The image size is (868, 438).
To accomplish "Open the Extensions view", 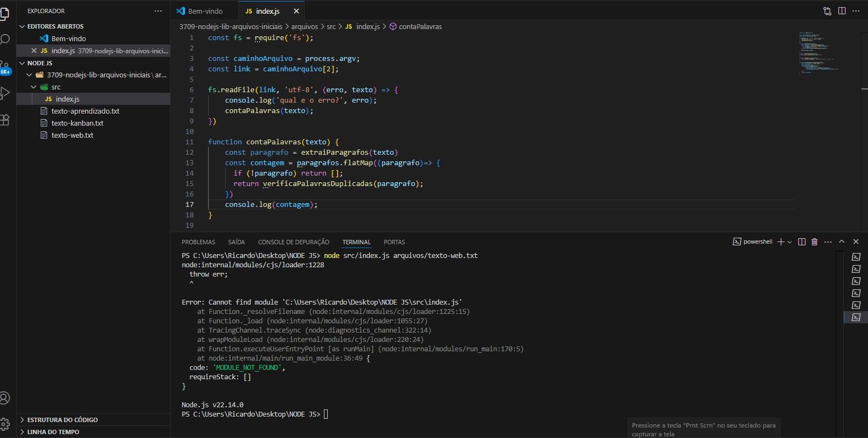I will tap(4, 119).
